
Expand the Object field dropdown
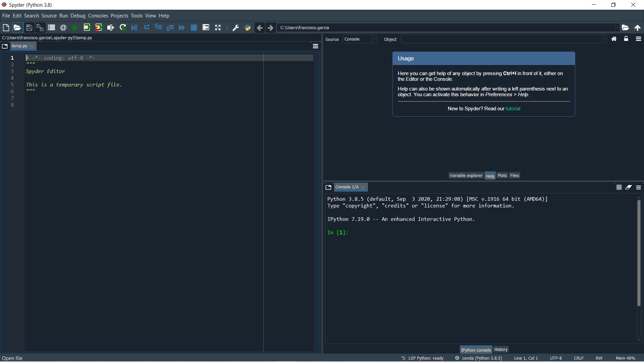[604, 39]
